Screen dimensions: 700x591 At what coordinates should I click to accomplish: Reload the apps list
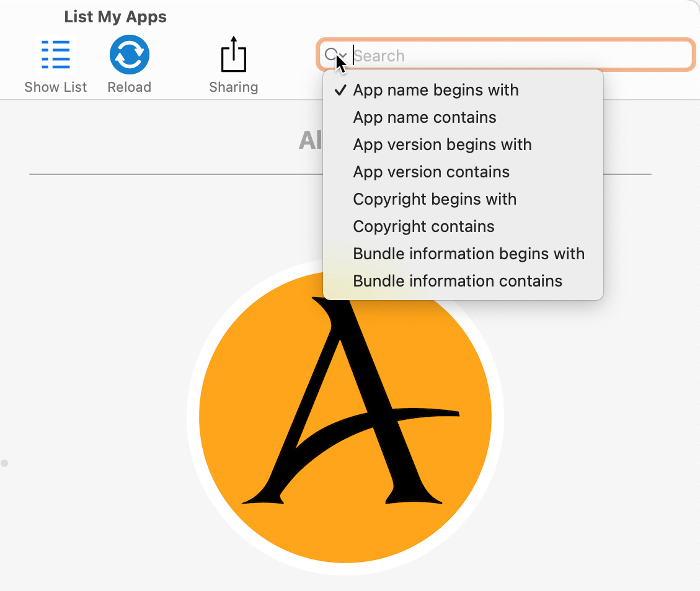pyautogui.click(x=130, y=55)
